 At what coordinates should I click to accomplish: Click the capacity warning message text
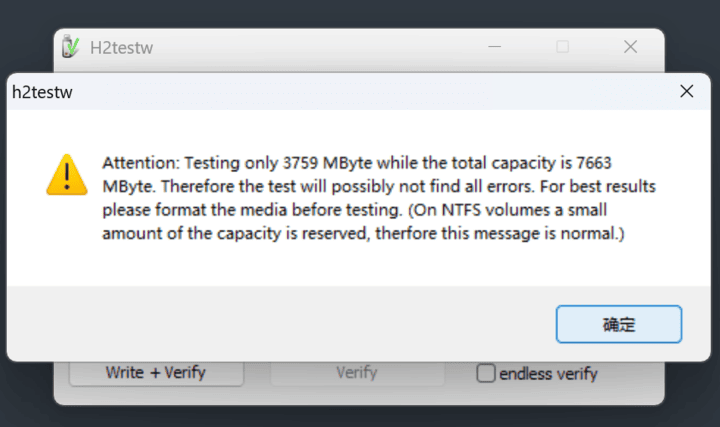(x=379, y=198)
